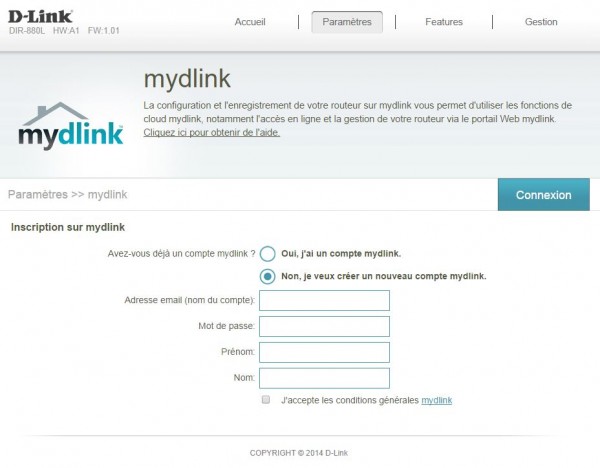Image resolution: width=600 pixels, height=468 pixels.
Task: Open the Accueil tab
Action: pos(250,22)
